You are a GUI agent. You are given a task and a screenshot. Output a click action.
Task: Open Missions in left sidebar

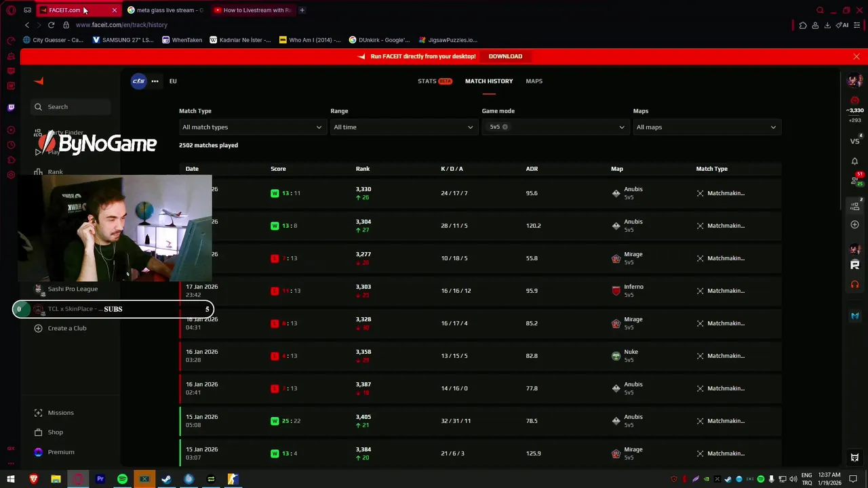pos(55,413)
